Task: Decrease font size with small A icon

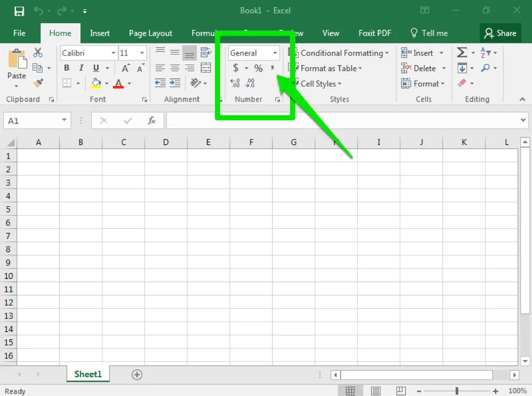Action: click(140, 68)
